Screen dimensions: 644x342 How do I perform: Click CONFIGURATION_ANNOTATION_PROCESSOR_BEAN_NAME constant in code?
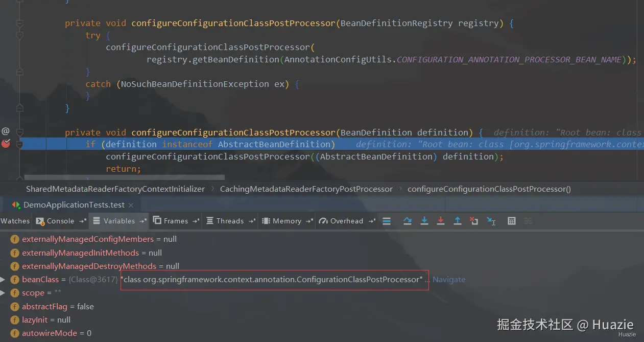[x=509, y=60]
